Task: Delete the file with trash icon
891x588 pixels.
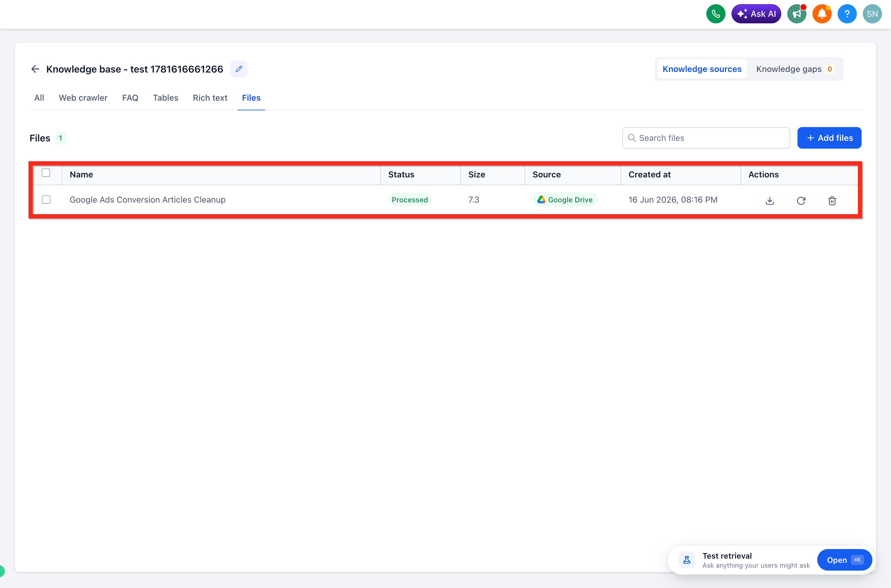Action: click(x=832, y=200)
